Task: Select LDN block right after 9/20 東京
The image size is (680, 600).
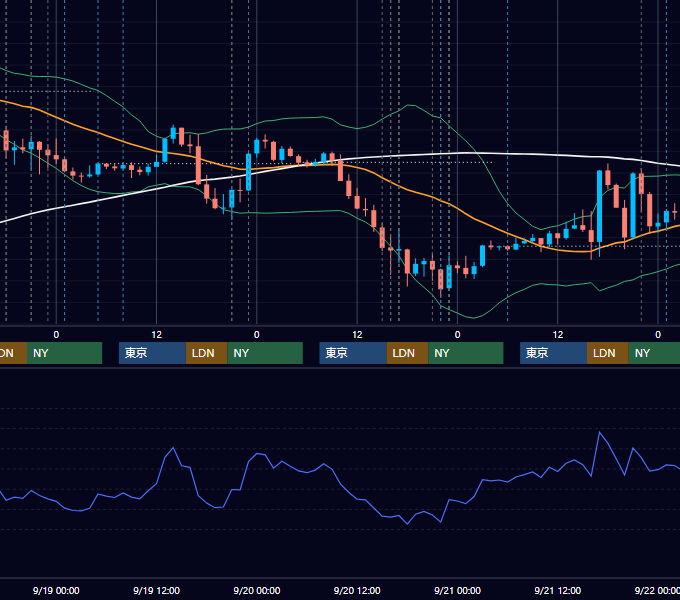Action: 407,353
